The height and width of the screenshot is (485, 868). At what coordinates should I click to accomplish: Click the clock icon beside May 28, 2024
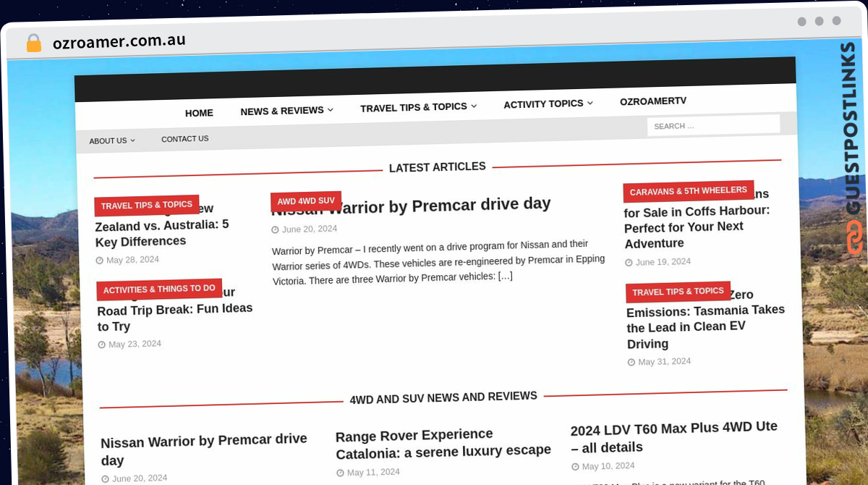point(100,261)
